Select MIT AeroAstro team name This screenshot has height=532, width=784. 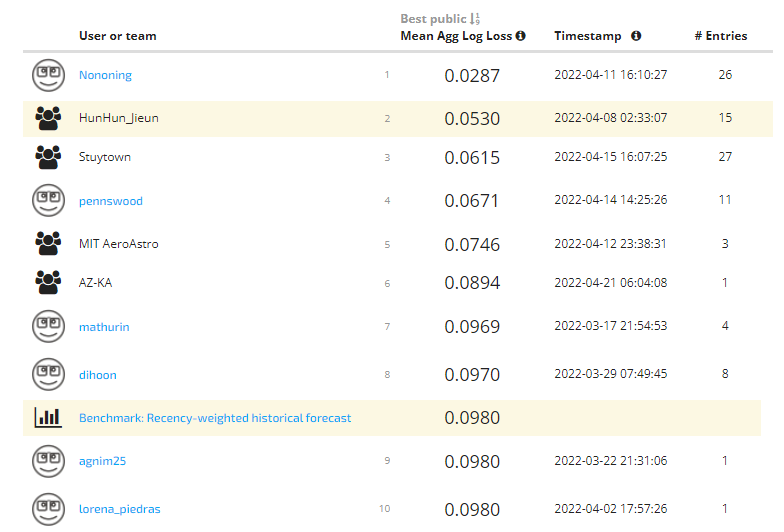tap(118, 244)
